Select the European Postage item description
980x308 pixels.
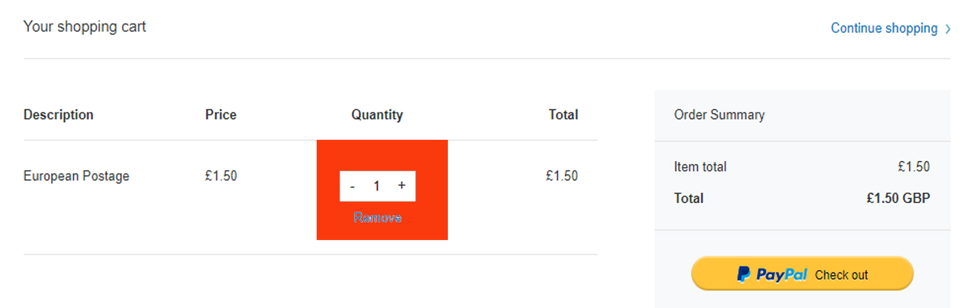point(76,176)
